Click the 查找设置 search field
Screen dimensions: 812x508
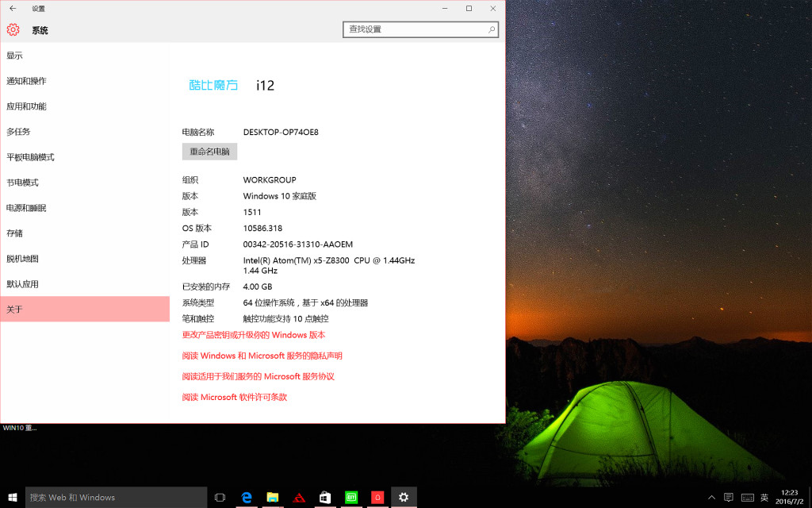[x=420, y=29]
